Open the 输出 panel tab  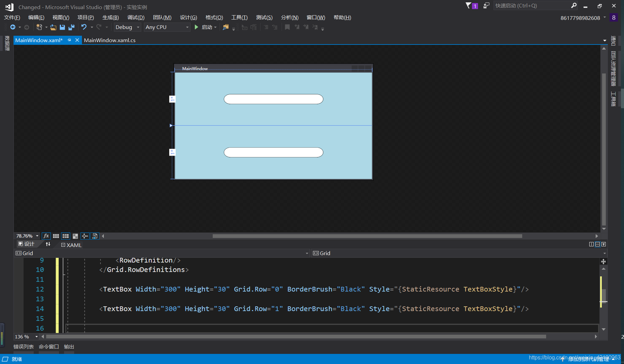(x=69, y=346)
